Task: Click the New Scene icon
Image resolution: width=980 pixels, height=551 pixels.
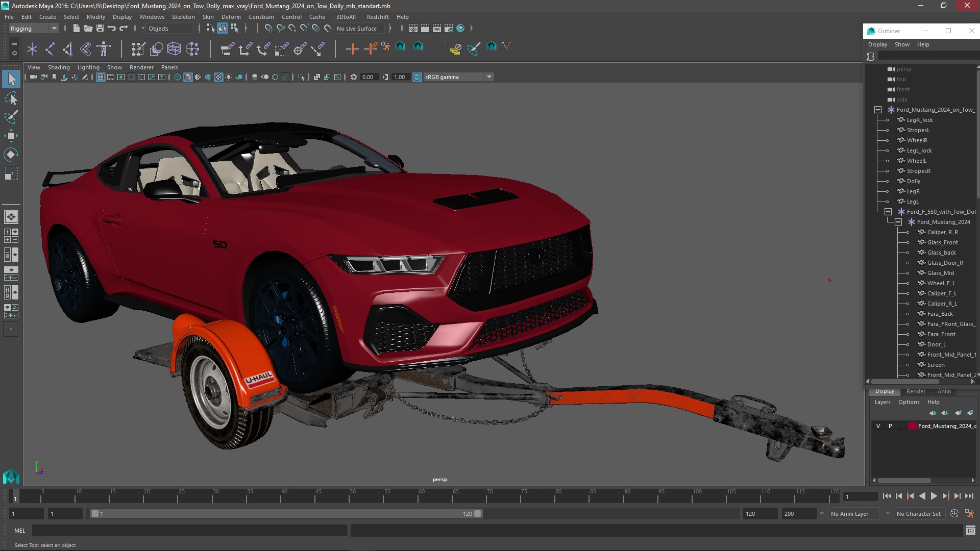Action: point(76,29)
